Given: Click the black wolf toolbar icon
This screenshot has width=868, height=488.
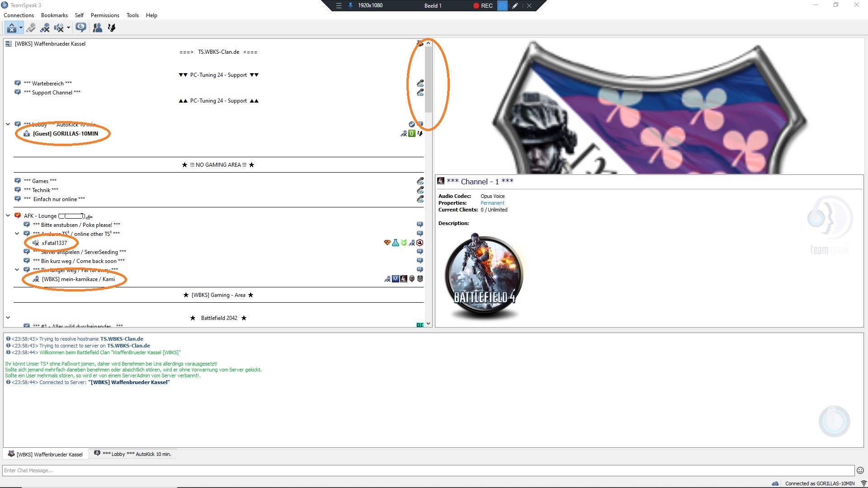Looking at the screenshot, I should click(x=111, y=28).
